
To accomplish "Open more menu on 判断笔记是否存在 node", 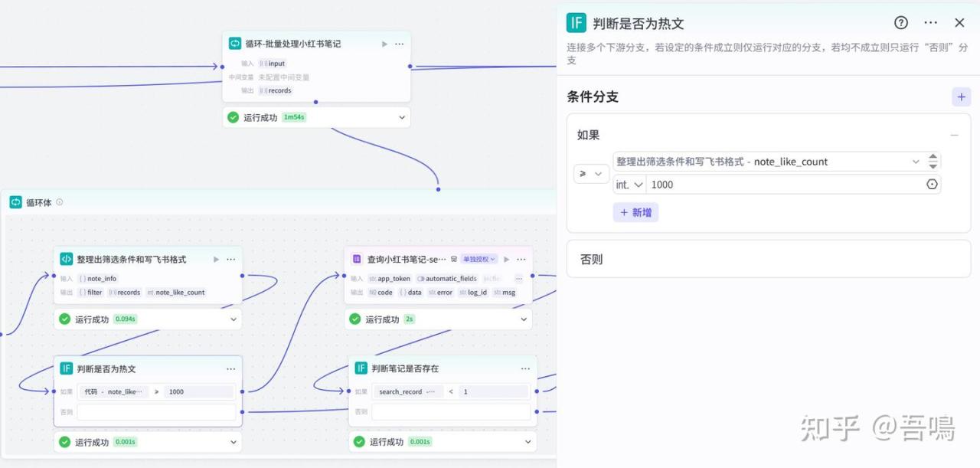I will (525, 368).
